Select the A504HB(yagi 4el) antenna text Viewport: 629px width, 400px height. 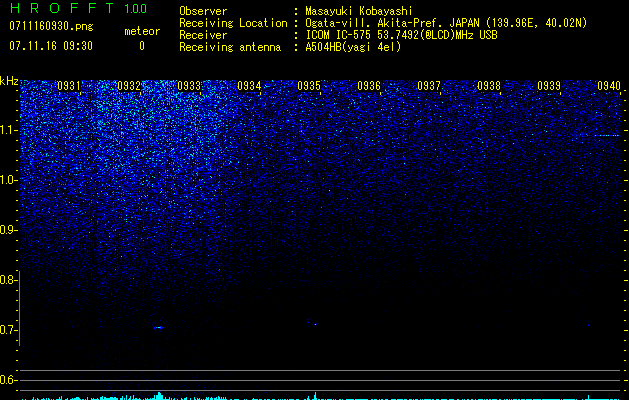tap(353, 47)
